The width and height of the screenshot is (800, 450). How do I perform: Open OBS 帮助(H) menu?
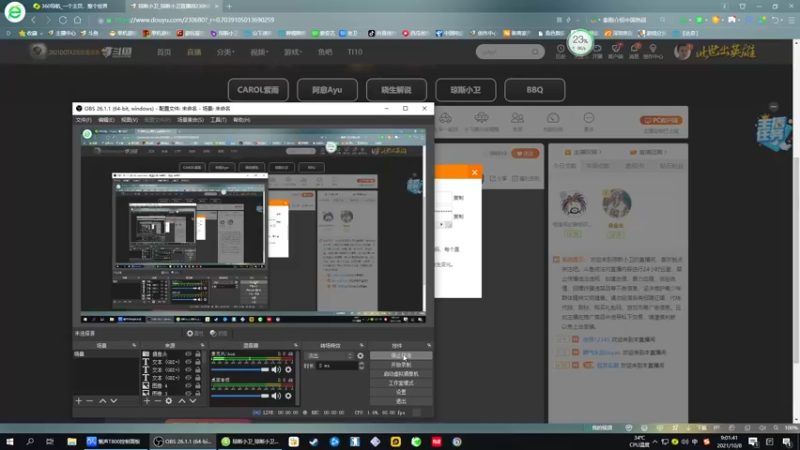tap(242, 120)
